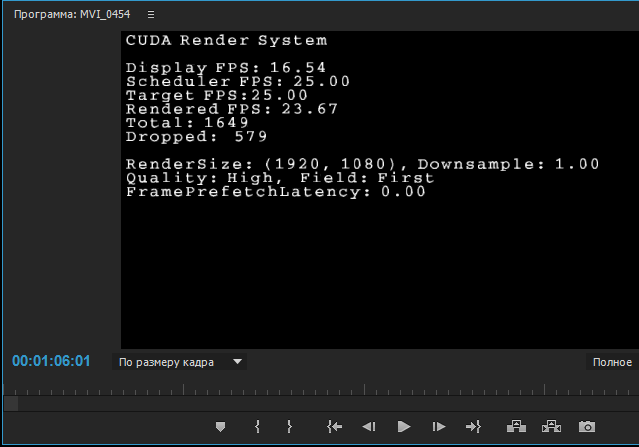Click the Lift button
The image size is (639, 447).
pyautogui.click(x=516, y=427)
